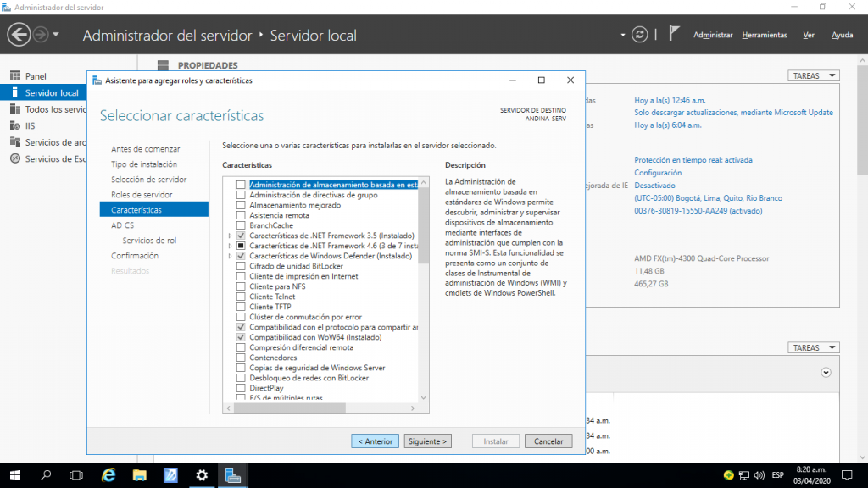The height and width of the screenshot is (488, 868).
Task: Open the action center notification icon
Action: (x=847, y=475)
